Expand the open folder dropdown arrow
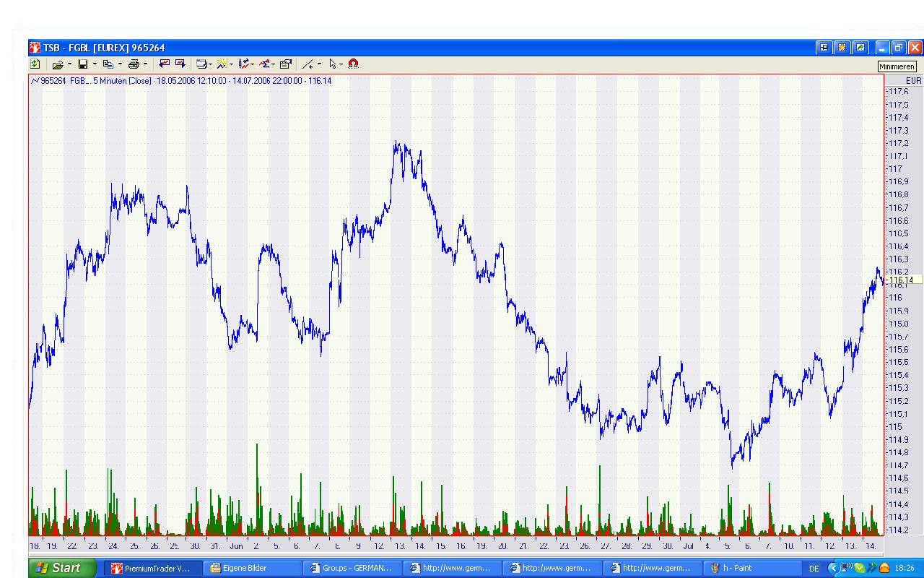Viewport: 924px width, 578px height. pos(69,64)
